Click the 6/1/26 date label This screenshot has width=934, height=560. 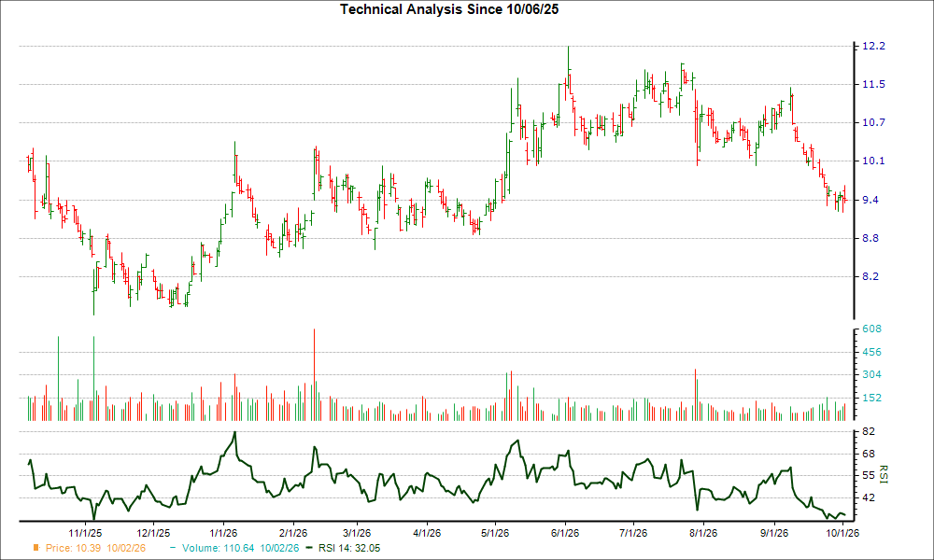pyautogui.click(x=565, y=533)
